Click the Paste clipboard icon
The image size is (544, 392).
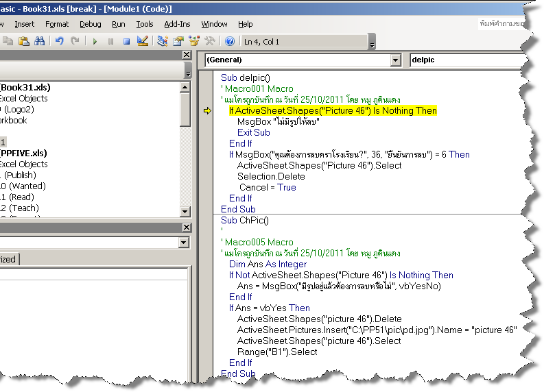coord(23,42)
